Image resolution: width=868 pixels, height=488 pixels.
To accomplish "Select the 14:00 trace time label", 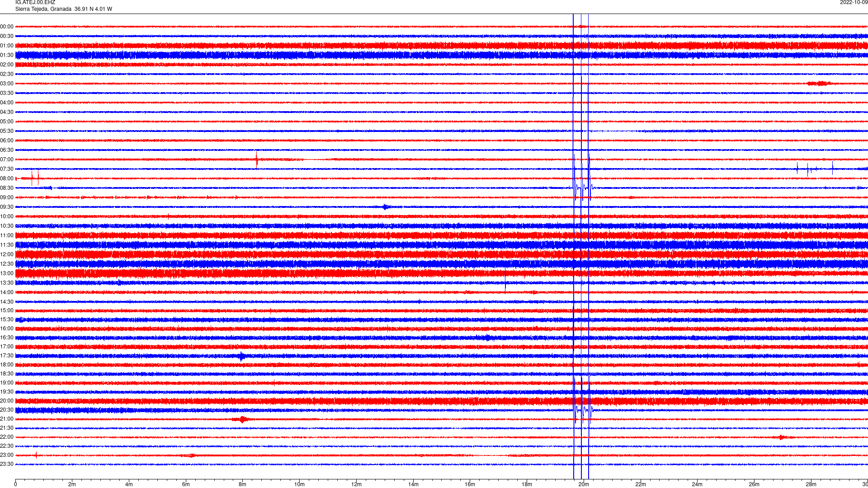I will (7, 292).
